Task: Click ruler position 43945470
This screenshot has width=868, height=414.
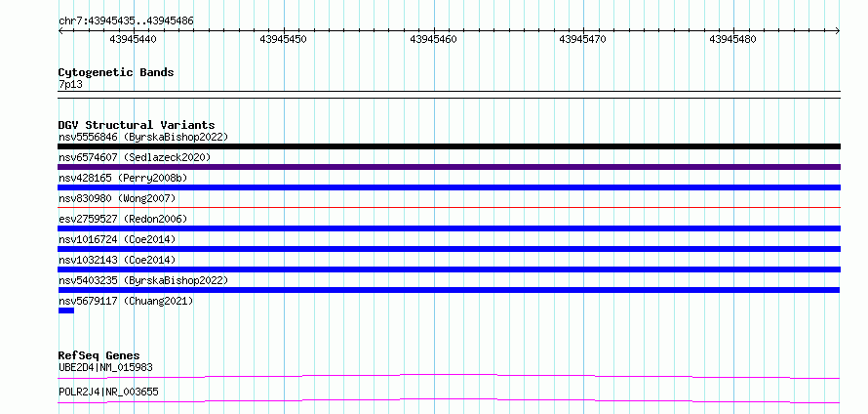Action: click(583, 39)
